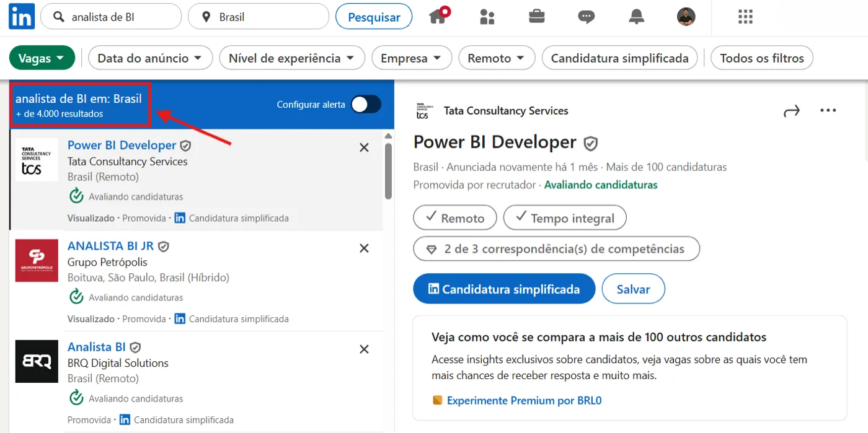Save the job with Salvar
Image resolution: width=868 pixels, height=433 pixels.
633,289
